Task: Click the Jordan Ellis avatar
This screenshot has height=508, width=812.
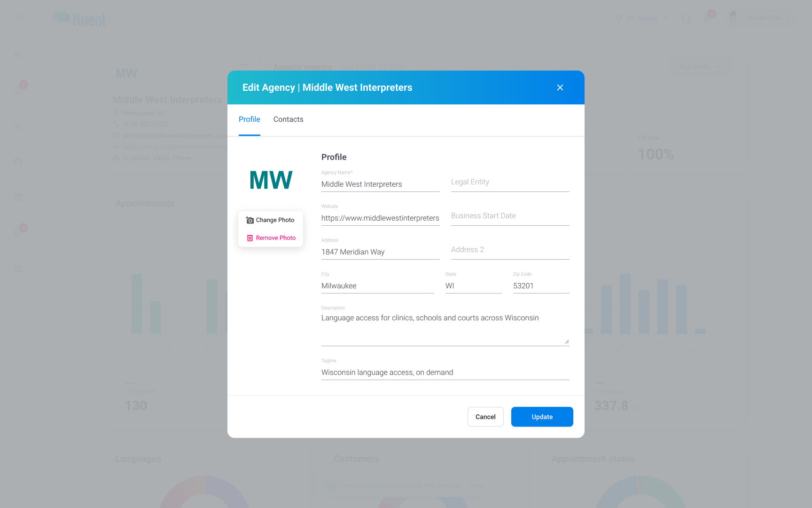Action: click(x=733, y=18)
